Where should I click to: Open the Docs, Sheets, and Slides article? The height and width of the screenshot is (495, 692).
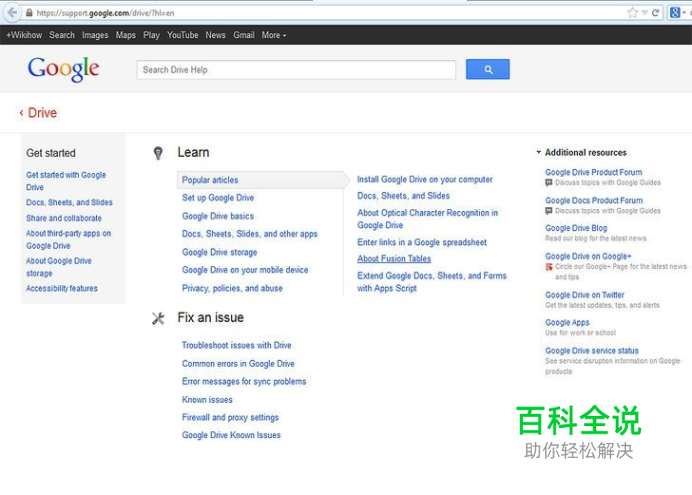[403, 196]
